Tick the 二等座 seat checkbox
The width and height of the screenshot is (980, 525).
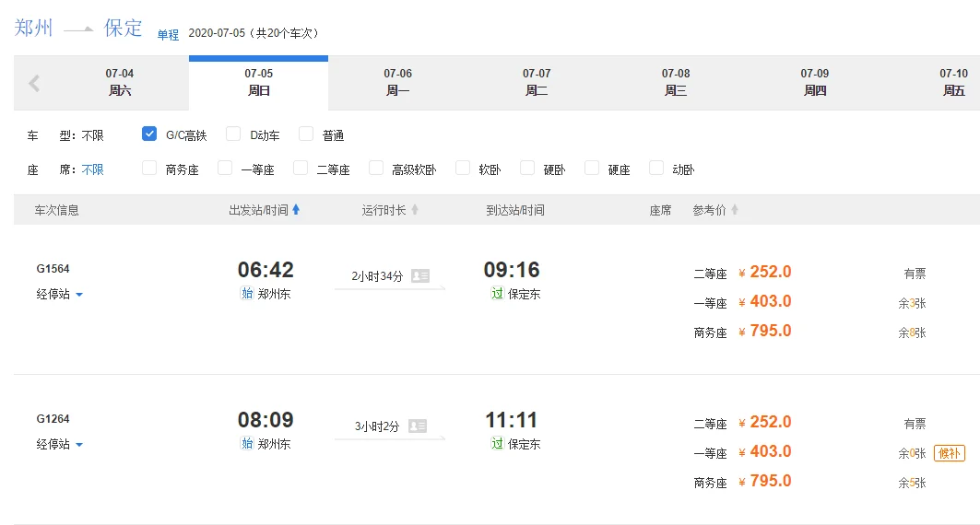(301, 169)
